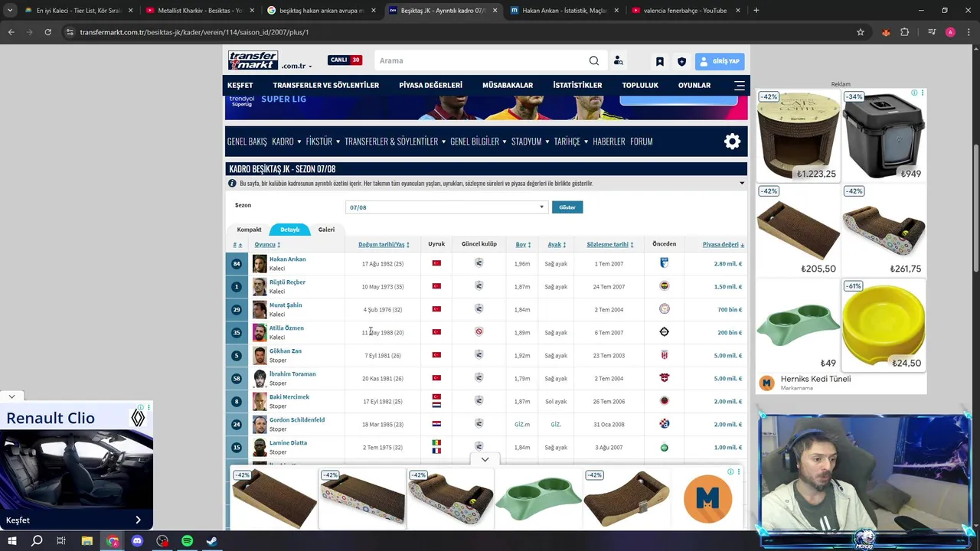This screenshot has height=551, width=980.
Task: Sort by Doğum tarihi/Yaş column
Action: pos(384,244)
